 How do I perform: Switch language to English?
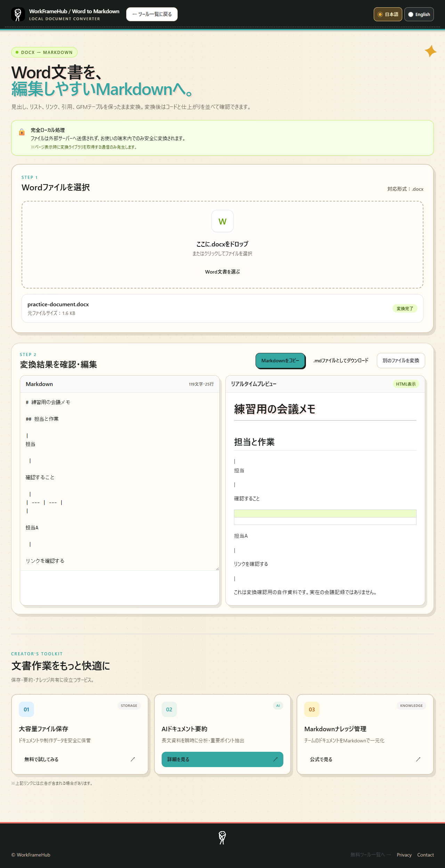point(419,14)
